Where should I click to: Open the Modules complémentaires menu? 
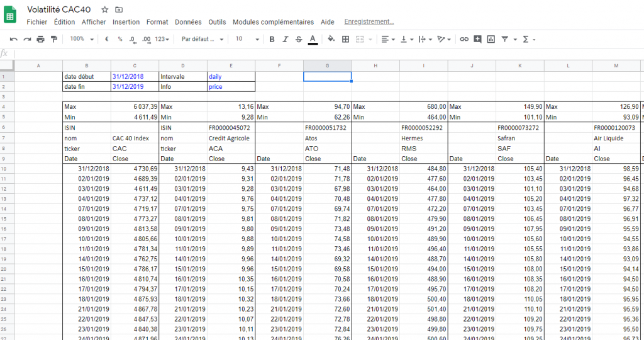point(273,22)
